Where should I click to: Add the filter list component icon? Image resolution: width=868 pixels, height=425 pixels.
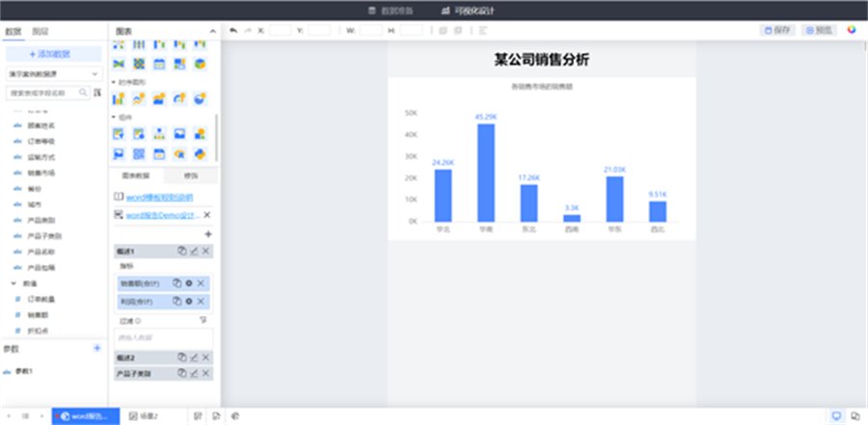coord(119,133)
